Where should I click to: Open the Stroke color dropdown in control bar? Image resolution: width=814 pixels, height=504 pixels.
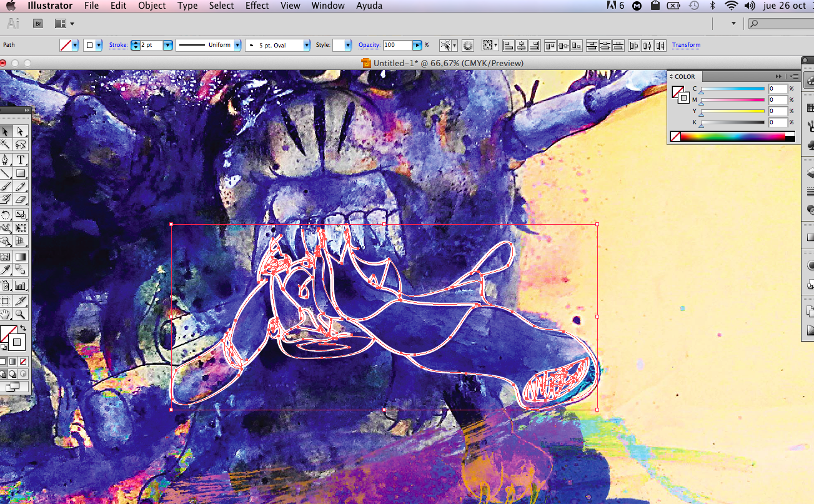click(99, 45)
